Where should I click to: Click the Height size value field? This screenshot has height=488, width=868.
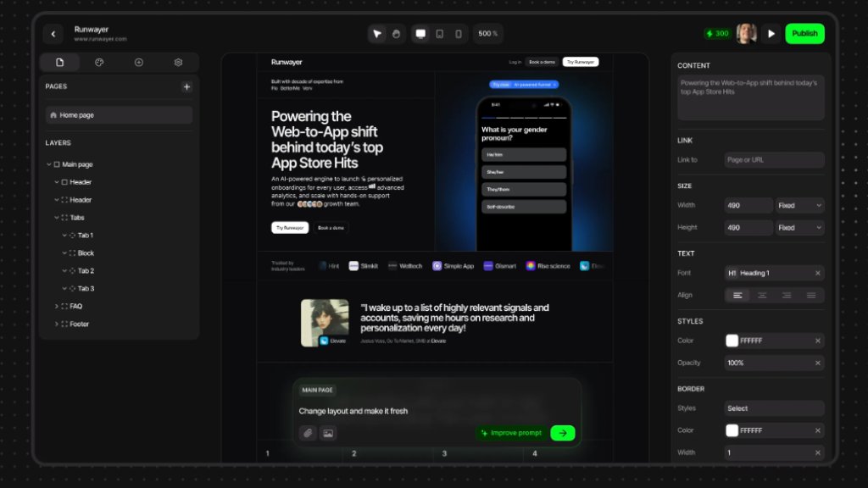tap(748, 227)
